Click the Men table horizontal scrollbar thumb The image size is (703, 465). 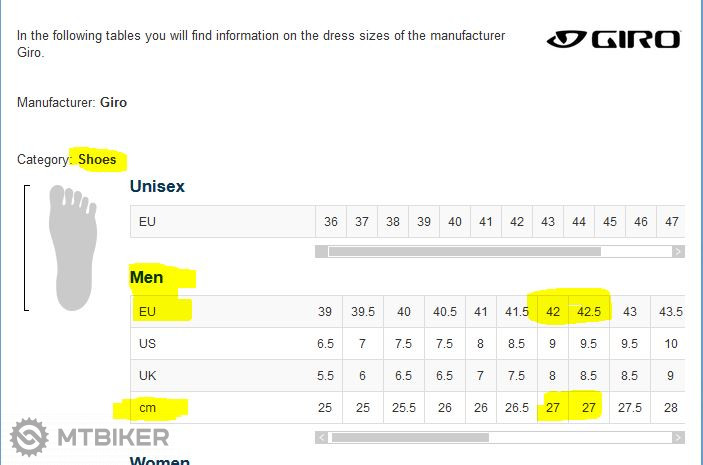pos(410,437)
